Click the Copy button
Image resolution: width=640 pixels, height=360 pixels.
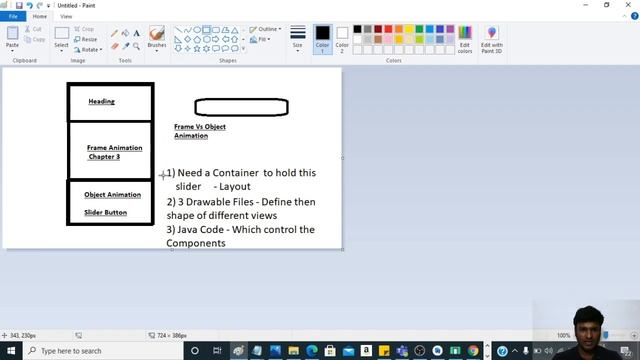(x=35, y=40)
